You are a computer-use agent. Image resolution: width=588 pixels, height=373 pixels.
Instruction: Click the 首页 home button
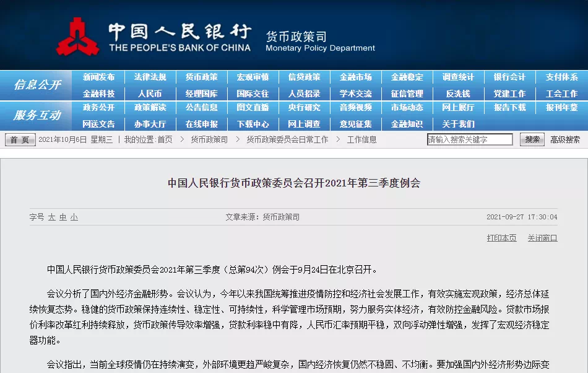click(20, 139)
